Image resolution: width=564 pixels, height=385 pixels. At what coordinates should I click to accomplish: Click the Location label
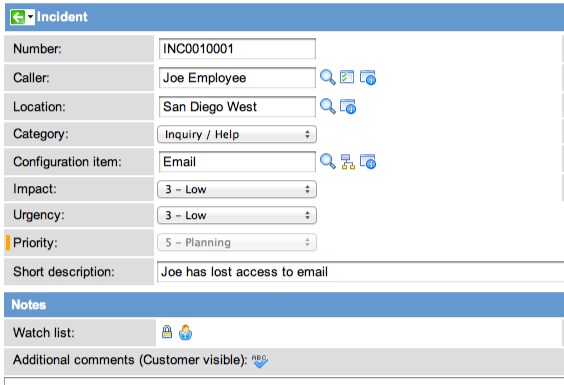[x=39, y=107]
